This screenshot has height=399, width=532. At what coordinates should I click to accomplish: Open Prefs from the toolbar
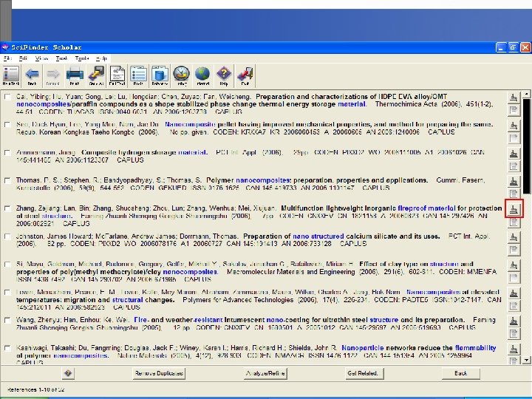pos(138,75)
